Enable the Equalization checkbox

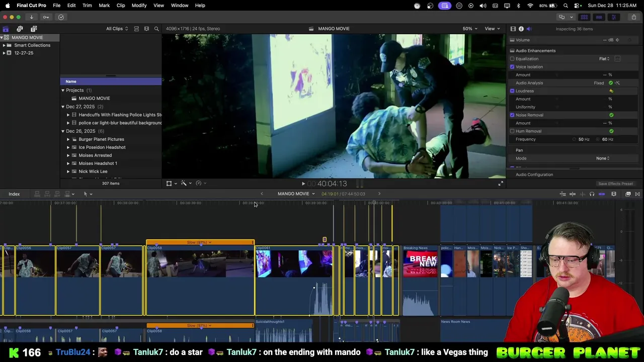pyautogui.click(x=512, y=59)
